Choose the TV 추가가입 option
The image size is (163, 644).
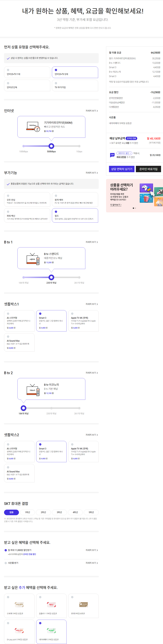(x=75, y=86)
